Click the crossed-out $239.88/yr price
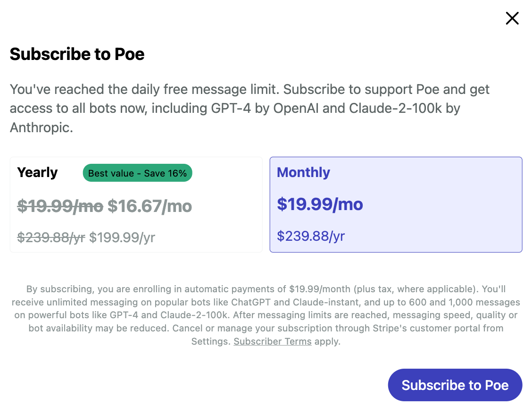 click(x=51, y=237)
